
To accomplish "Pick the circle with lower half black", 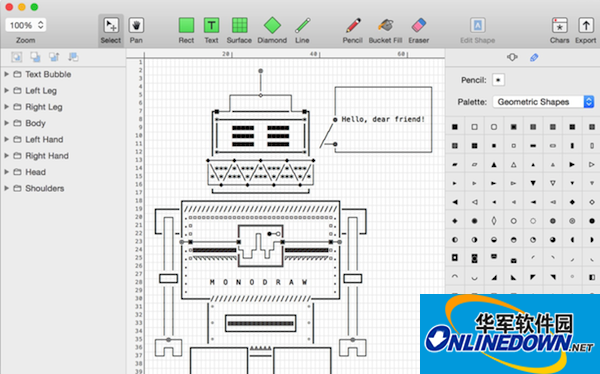I will coord(494,240).
